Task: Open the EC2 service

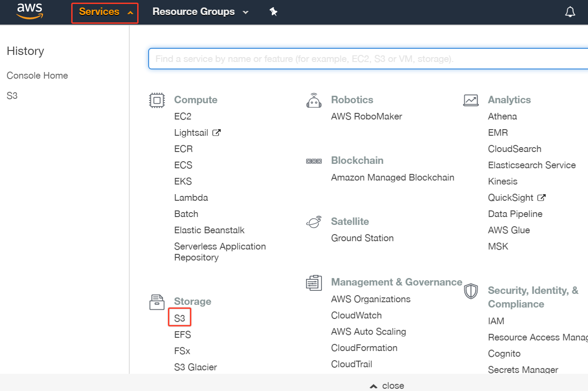Action: (x=183, y=116)
